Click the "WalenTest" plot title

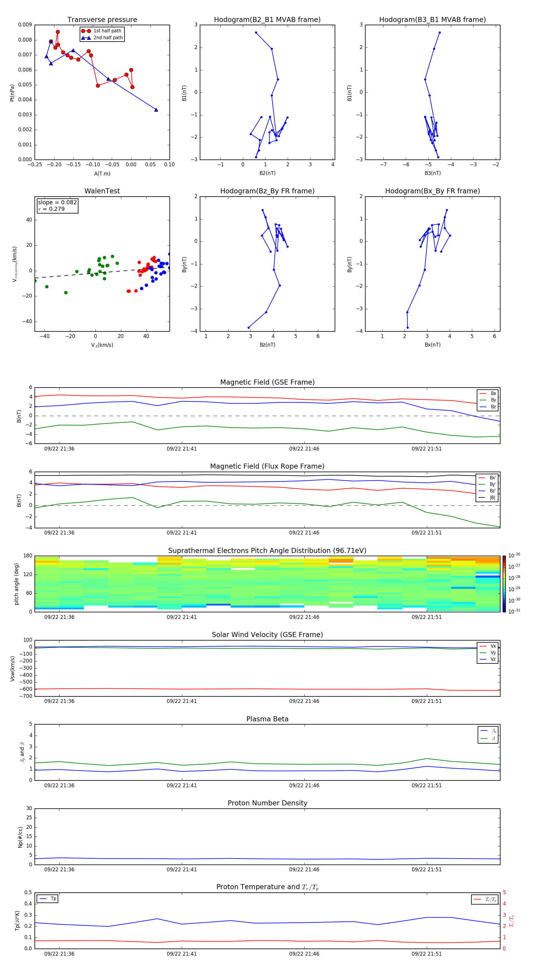102,191
